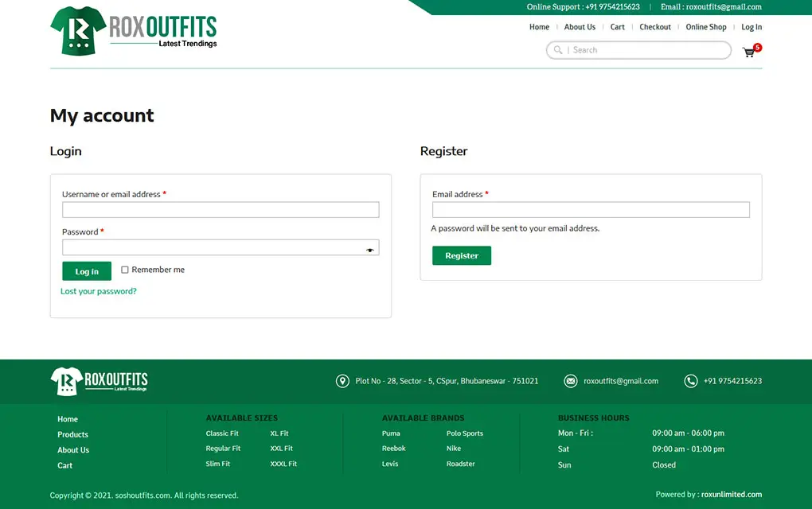Open the roxunlimited.com footer link

[x=731, y=495]
